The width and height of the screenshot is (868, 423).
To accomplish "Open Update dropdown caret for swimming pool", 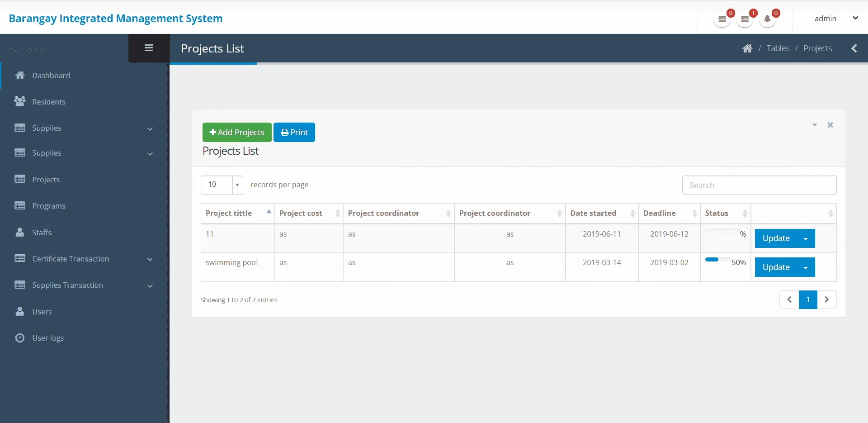I will [806, 267].
